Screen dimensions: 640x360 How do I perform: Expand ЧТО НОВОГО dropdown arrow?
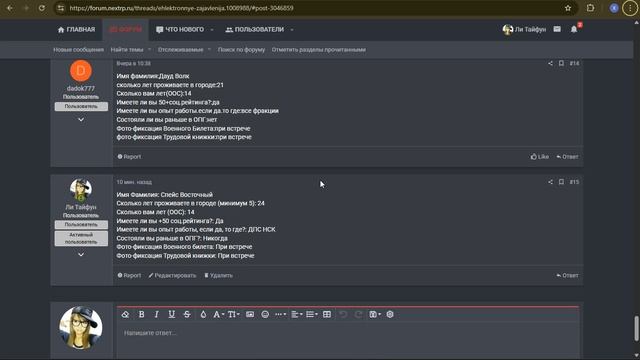tap(212, 29)
